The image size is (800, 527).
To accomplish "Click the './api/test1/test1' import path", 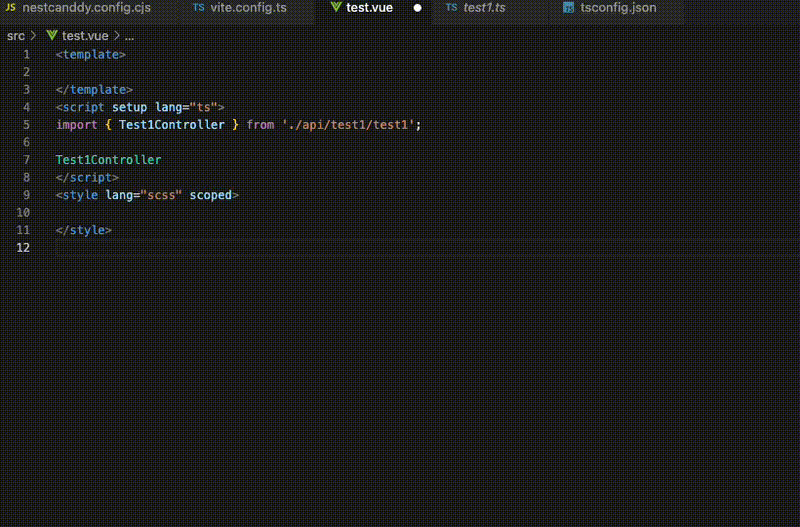I will [348, 125].
